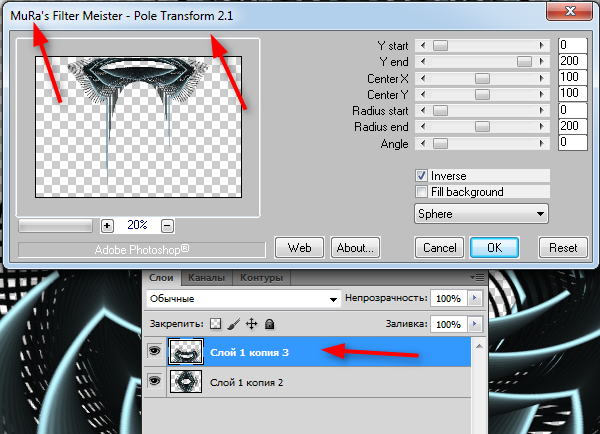
Task: Click the Y end slider thumb
Action: tap(524, 62)
